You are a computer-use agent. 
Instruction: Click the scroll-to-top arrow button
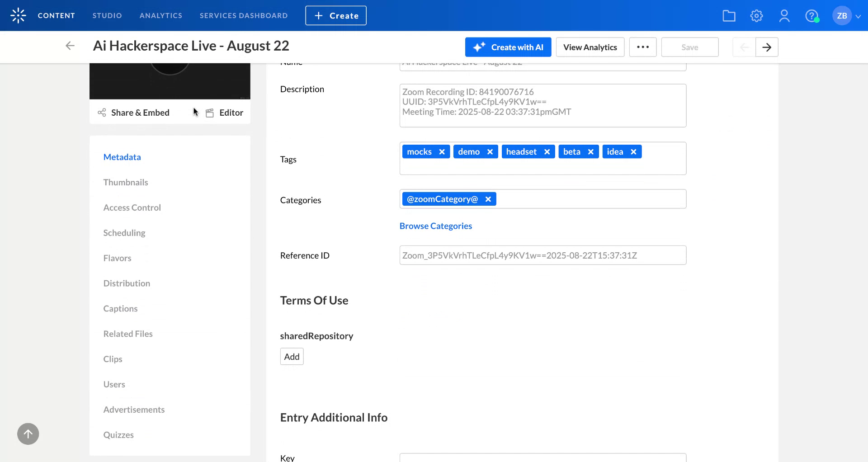[28, 434]
